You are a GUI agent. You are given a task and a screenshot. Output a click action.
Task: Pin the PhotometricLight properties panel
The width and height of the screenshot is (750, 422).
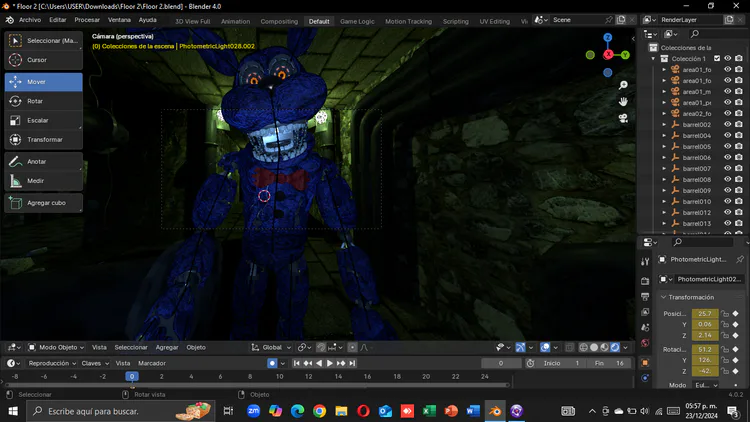[740, 259]
